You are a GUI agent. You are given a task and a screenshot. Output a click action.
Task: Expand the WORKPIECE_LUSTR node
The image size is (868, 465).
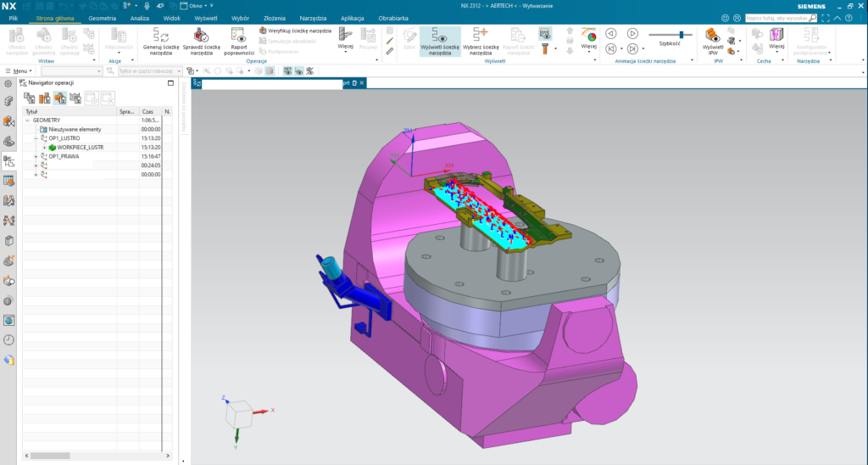click(45, 148)
